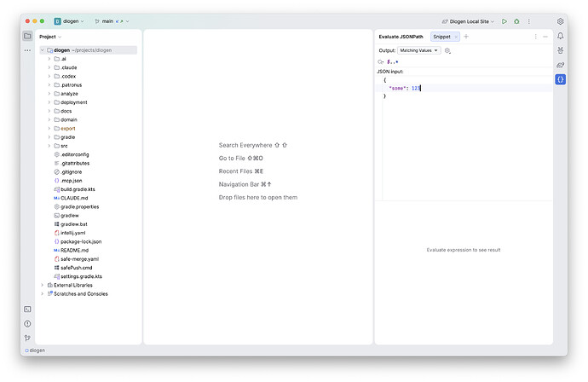Select the CLAUDE.md file
This screenshot has width=588, height=382.
tap(74, 198)
